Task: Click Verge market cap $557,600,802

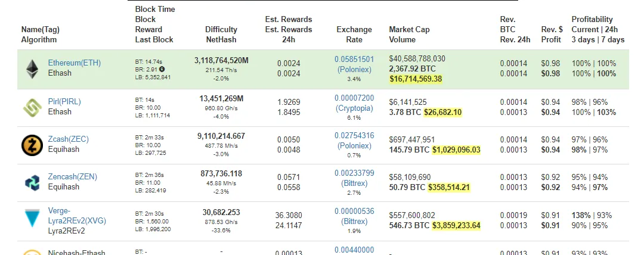Action: tap(412, 215)
